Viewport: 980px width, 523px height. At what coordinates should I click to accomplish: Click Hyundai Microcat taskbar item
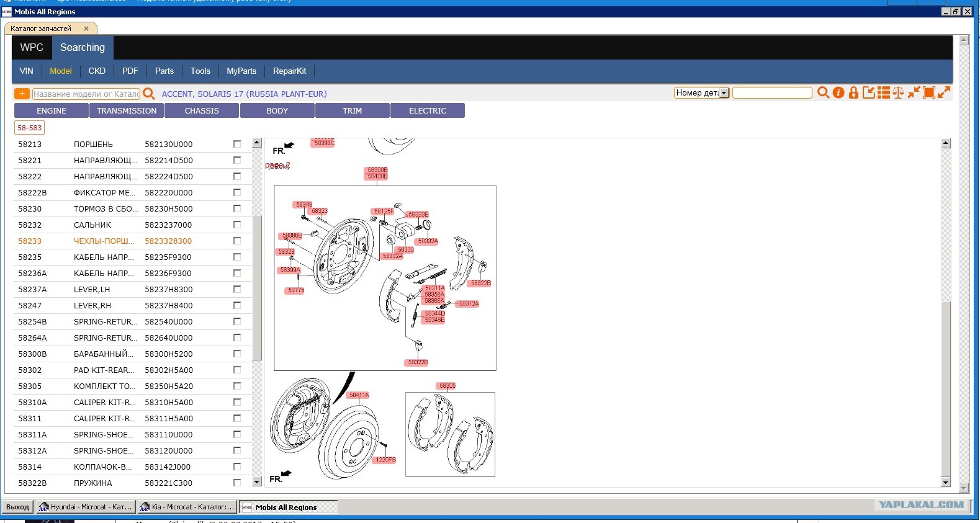tap(86, 507)
